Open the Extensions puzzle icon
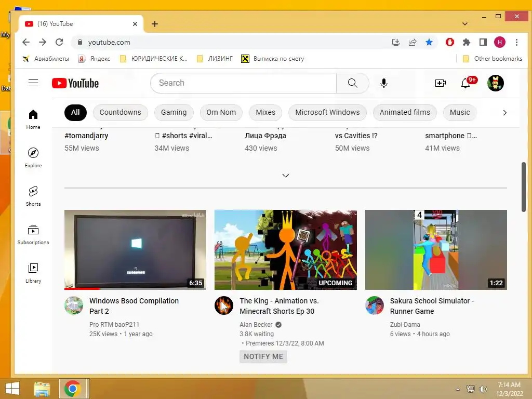The width and height of the screenshot is (532, 399). [x=467, y=42]
